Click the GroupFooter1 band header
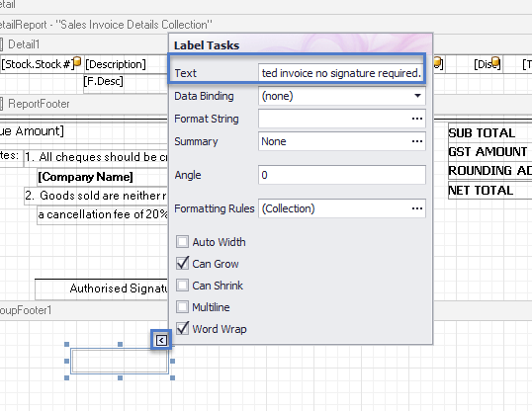 [x=26, y=310]
